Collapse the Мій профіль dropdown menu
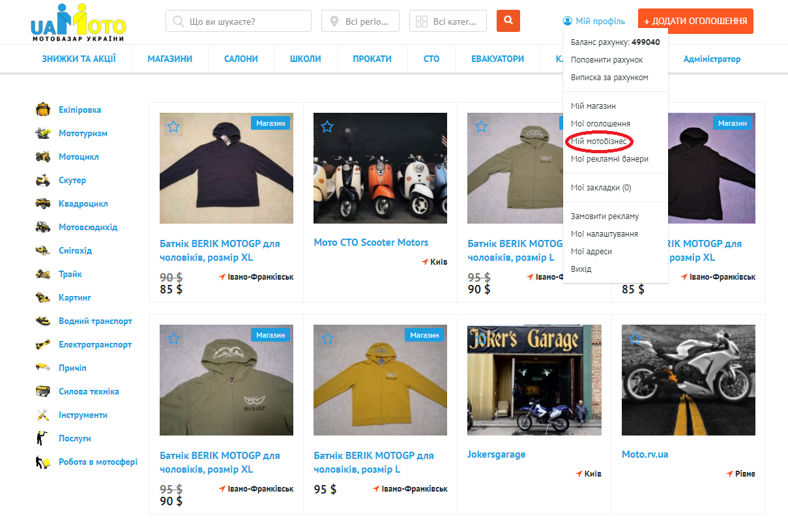The height and width of the screenshot is (532, 788). tap(594, 21)
